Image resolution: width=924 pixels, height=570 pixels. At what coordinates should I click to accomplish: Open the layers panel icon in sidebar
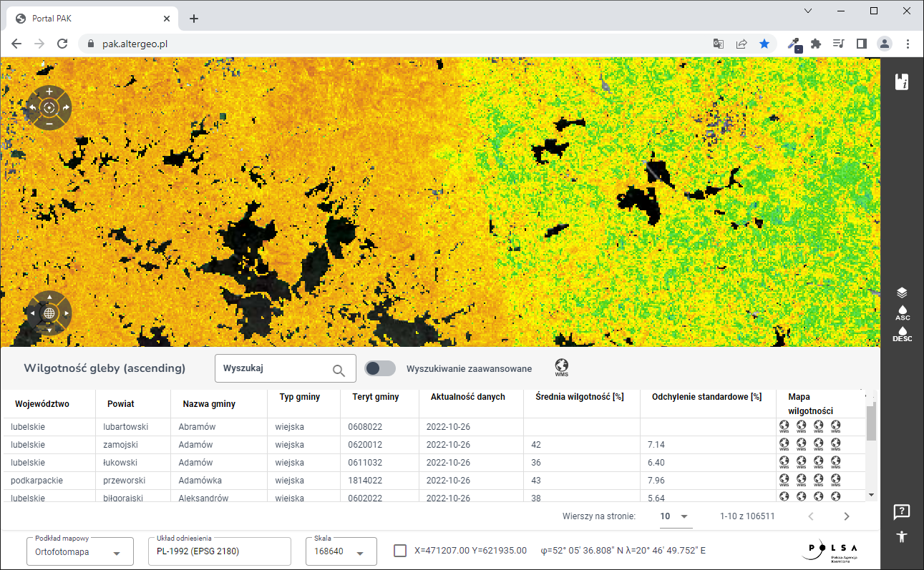[902, 293]
